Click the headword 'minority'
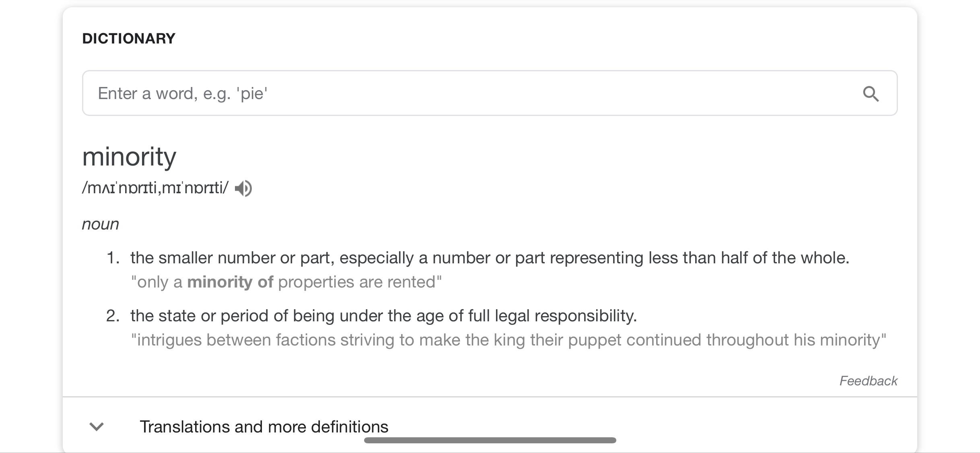Screen dimensions: 980x453 pyautogui.click(x=129, y=157)
